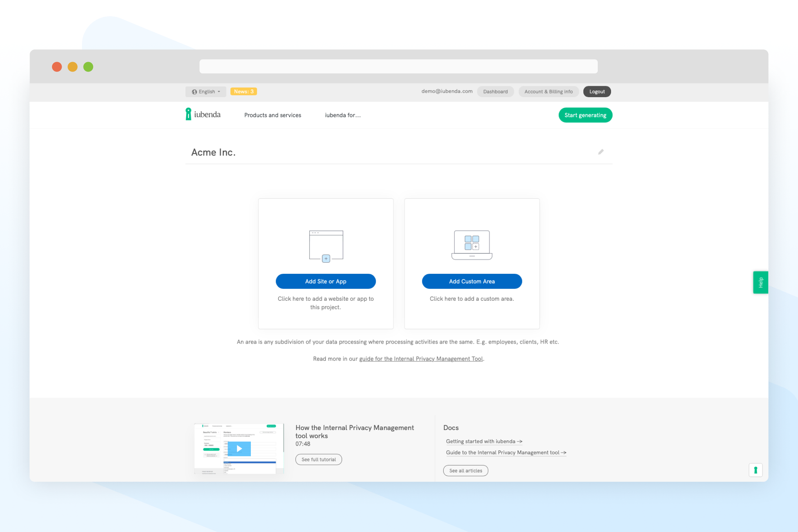798x532 pixels.
Task: Click the Help tab icon on the right edge
Action: [761, 282]
